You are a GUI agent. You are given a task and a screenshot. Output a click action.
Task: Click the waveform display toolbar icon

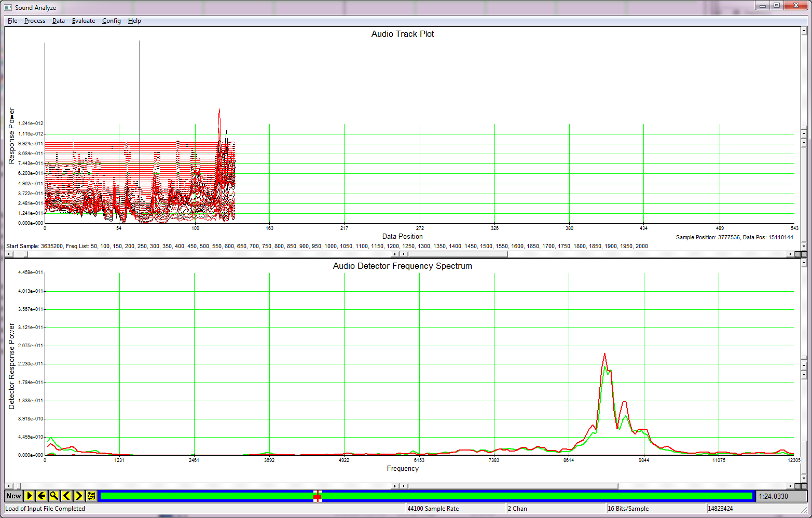(90, 496)
